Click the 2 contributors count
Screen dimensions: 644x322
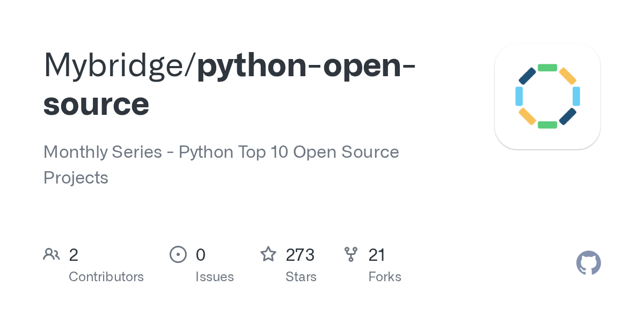[x=74, y=254]
